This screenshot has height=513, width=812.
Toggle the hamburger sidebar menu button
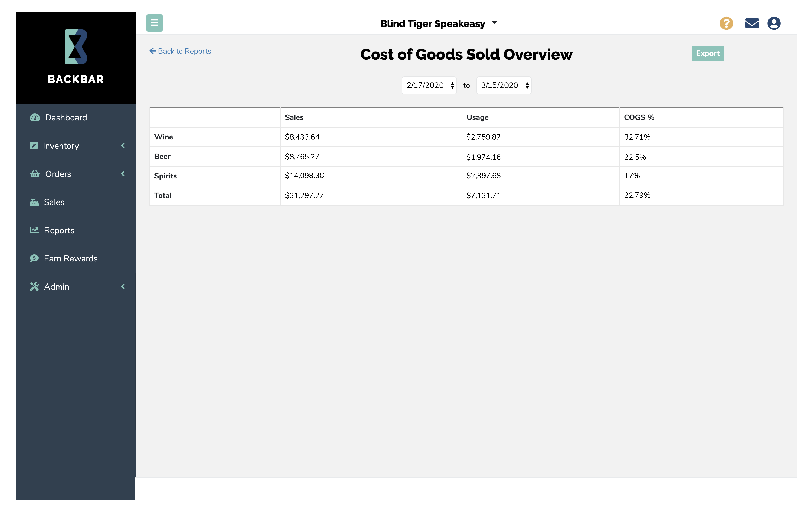pyautogui.click(x=154, y=23)
